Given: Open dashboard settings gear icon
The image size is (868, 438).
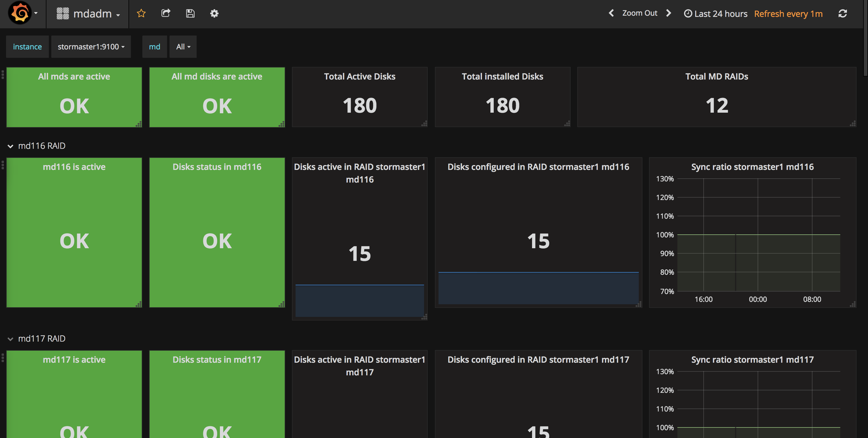Looking at the screenshot, I should (214, 14).
